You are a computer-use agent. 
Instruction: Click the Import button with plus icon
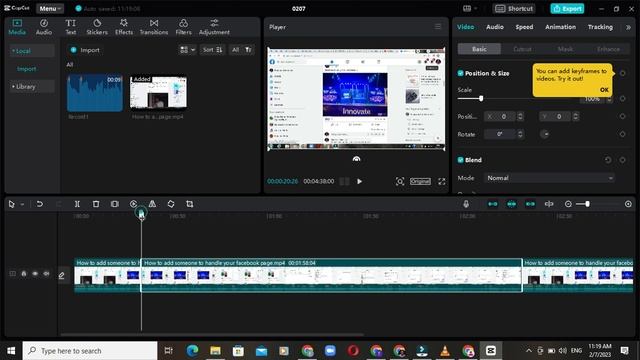[85, 50]
